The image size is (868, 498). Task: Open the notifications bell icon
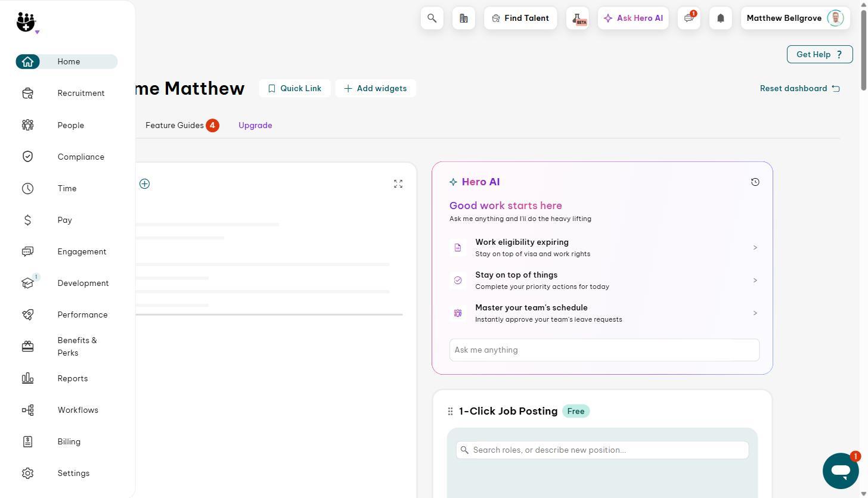pos(721,18)
